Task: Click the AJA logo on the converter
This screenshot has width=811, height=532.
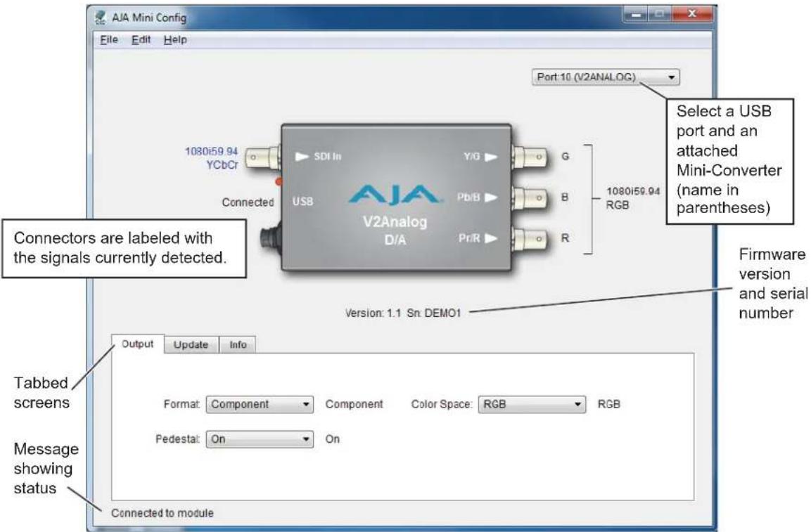Action: 395,195
